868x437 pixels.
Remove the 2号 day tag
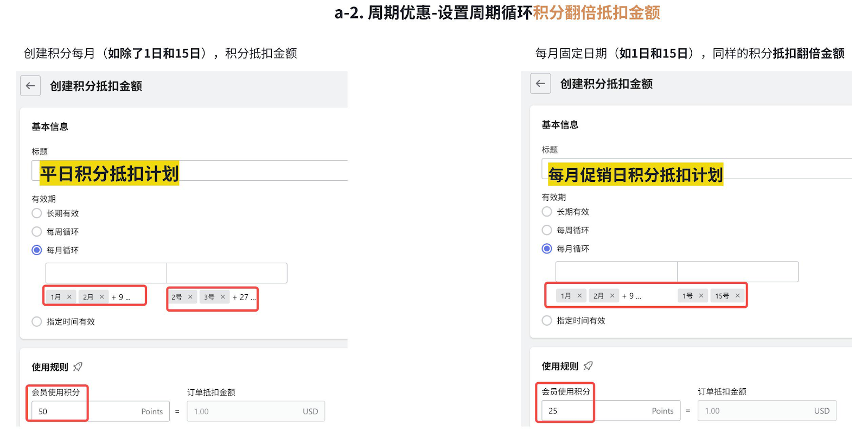point(190,297)
